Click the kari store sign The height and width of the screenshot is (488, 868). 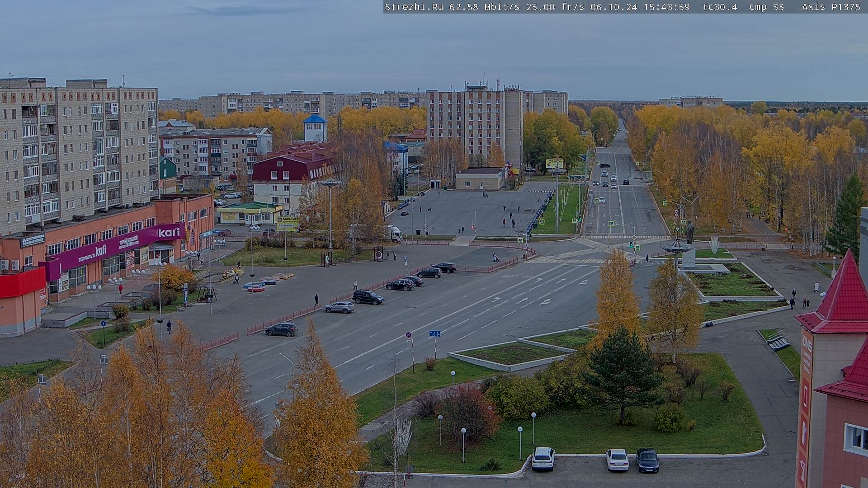(x=169, y=233)
